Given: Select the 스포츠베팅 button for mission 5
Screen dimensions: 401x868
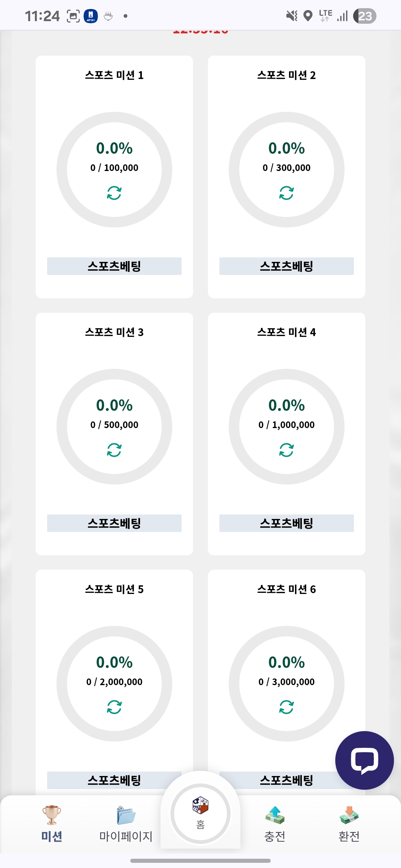Looking at the screenshot, I should 114,780.
